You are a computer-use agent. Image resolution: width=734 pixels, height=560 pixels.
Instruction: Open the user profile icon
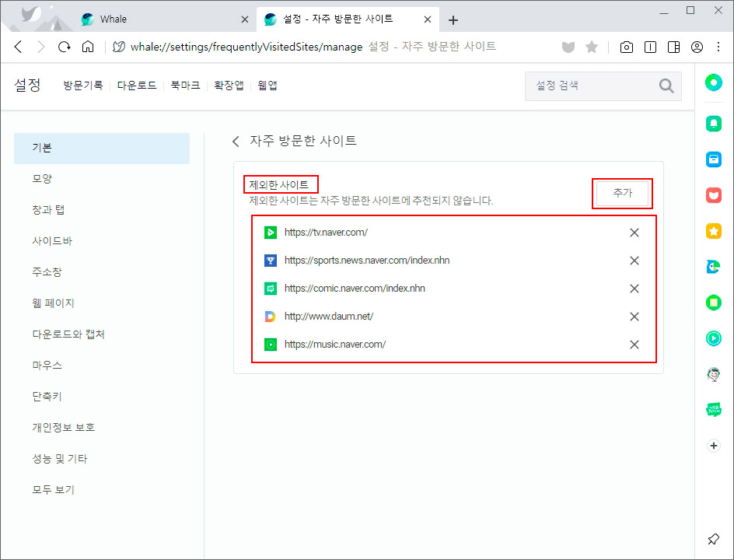pyautogui.click(x=697, y=47)
